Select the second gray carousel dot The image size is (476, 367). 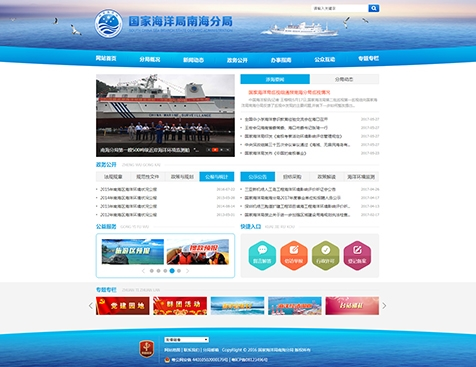[x=159, y=271]
